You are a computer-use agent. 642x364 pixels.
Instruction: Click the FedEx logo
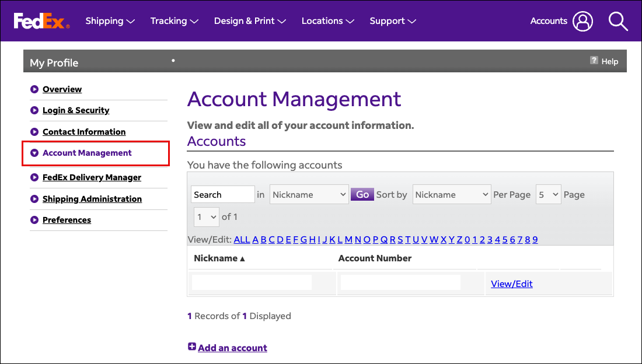point(41,21)
